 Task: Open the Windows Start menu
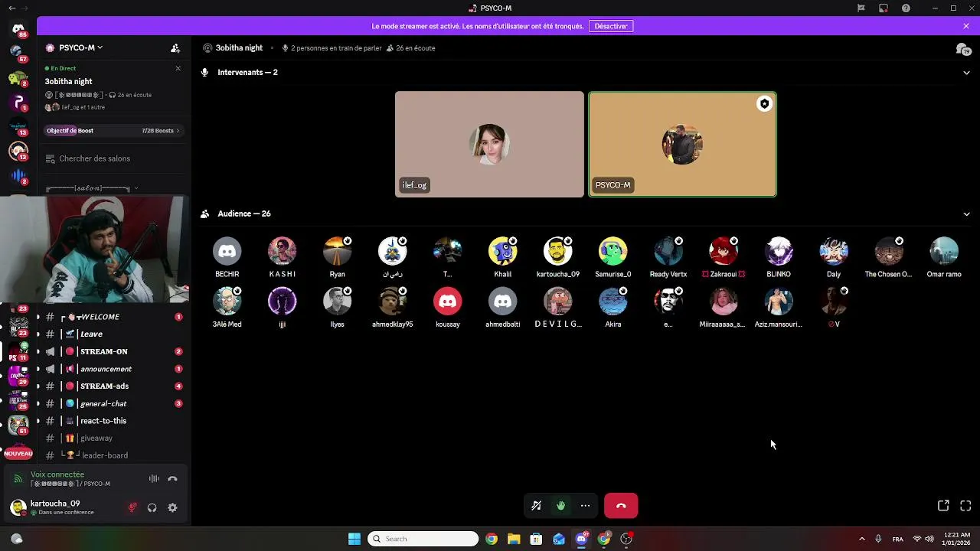[x=354, y=539]
